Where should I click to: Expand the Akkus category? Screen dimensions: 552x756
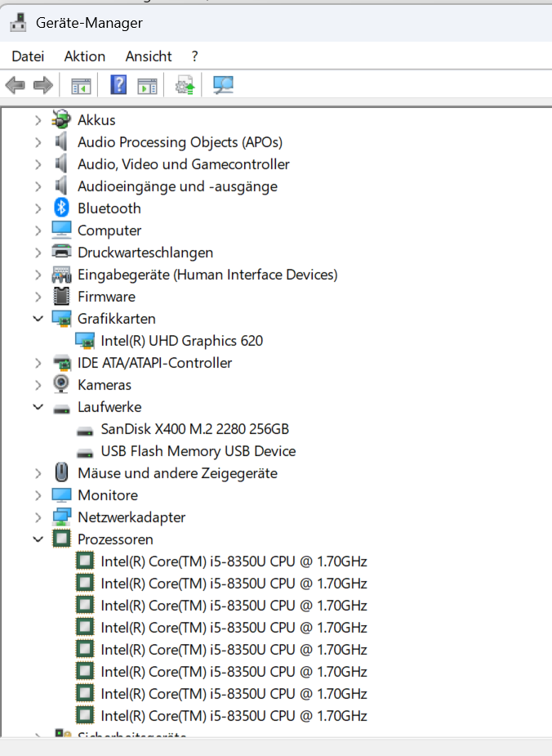(38, 120)
